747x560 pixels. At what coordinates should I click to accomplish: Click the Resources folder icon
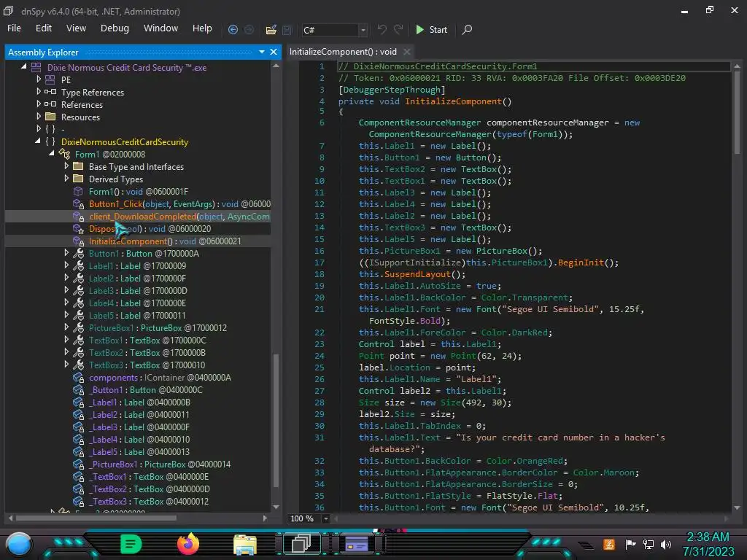point(50,117)
